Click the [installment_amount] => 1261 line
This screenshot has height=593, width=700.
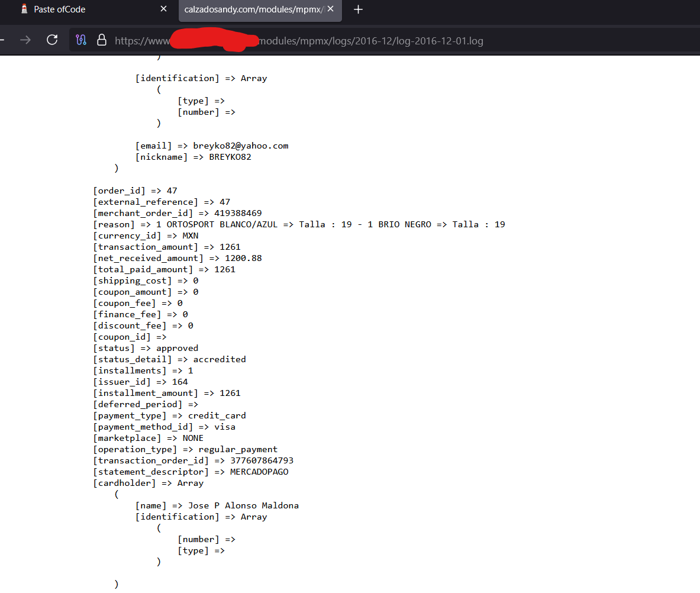tap(166, 393)
